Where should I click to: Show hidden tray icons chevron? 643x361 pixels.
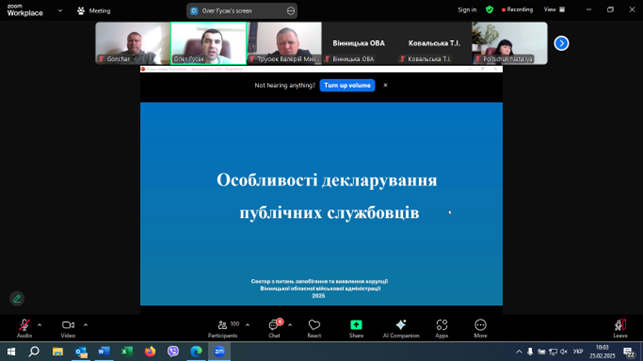pos(519,352)
